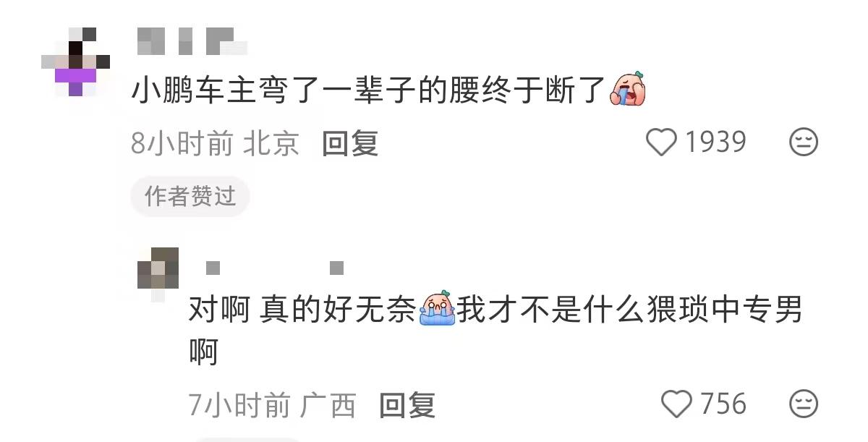Select the reply text 我才不是什么猥琐中专男
Image resolution: width=868 pixels, height=442 pixels.
click(x=629, y=312)
